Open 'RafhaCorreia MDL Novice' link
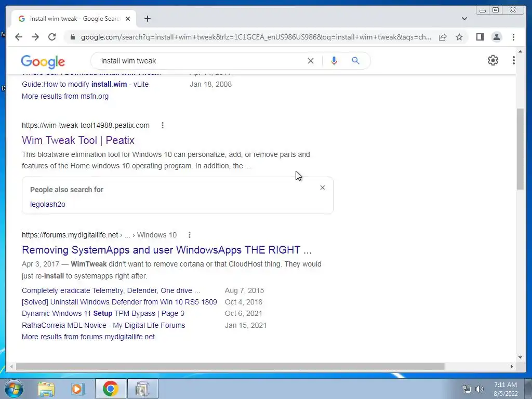This screenshot has height=399, width=532. (x=103, y=325)
